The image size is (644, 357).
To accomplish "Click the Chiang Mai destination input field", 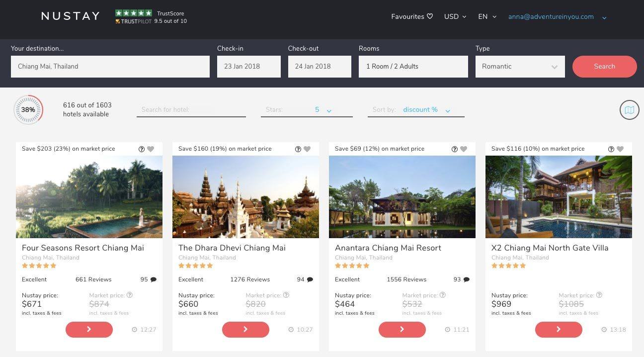I will click(110, 66).
